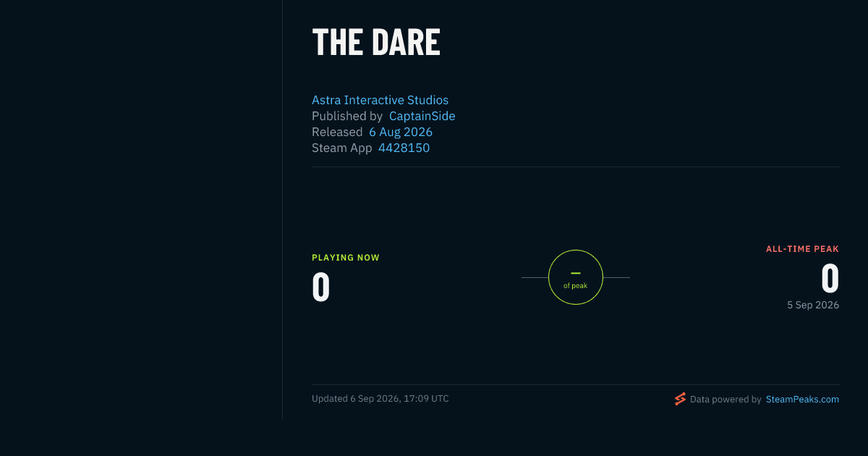Click the 6 Aug 2026 release date
The width and height of the screenshot is (868, 456).
pyautogui.click(x=401, y=132)
